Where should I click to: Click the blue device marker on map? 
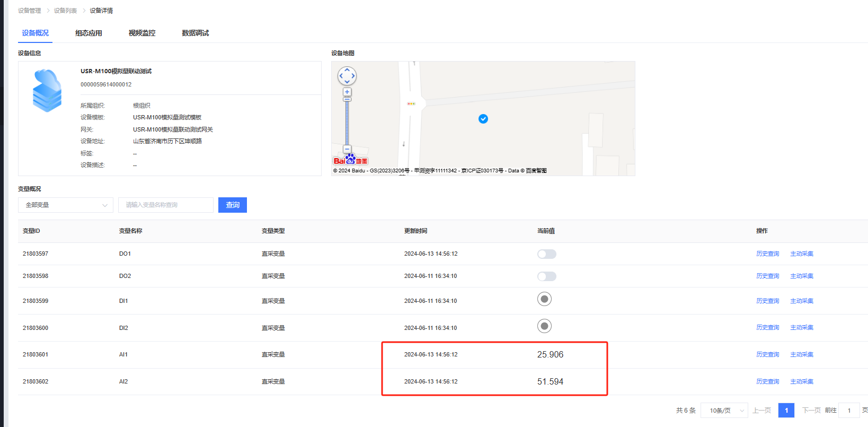point(483,119)
